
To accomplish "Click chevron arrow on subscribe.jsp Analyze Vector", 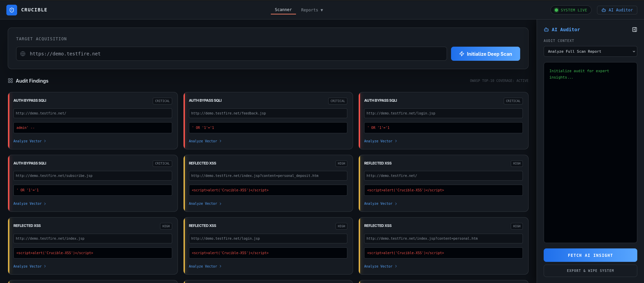I will tap(45, 203).
